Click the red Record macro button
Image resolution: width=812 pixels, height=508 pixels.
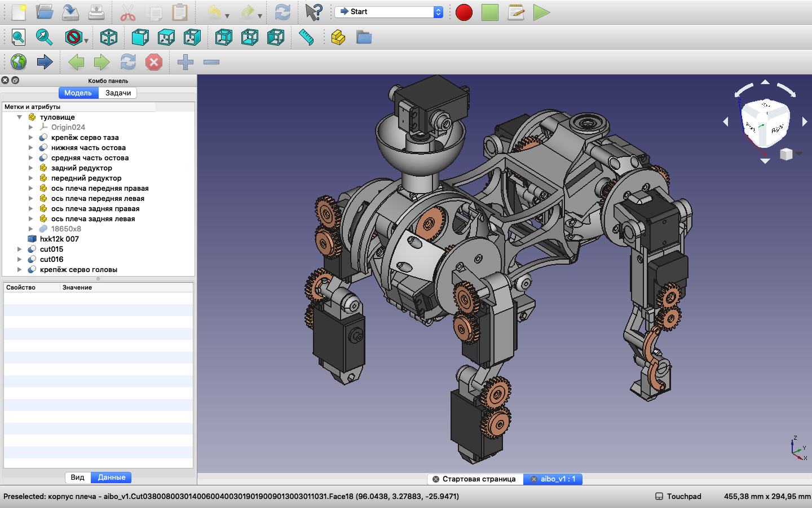[464, 12]
